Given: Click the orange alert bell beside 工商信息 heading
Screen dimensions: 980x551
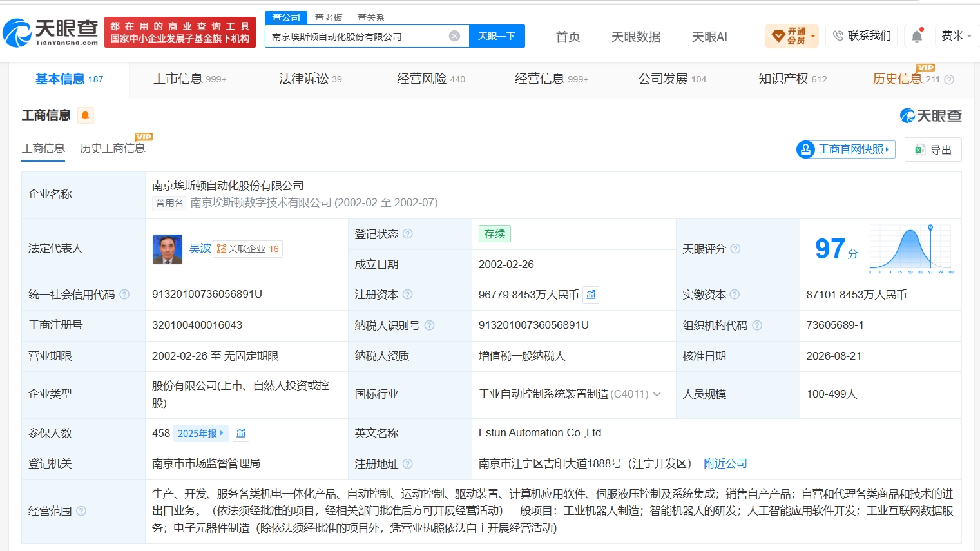Looking at the screenshot, I should coord(85,115).
